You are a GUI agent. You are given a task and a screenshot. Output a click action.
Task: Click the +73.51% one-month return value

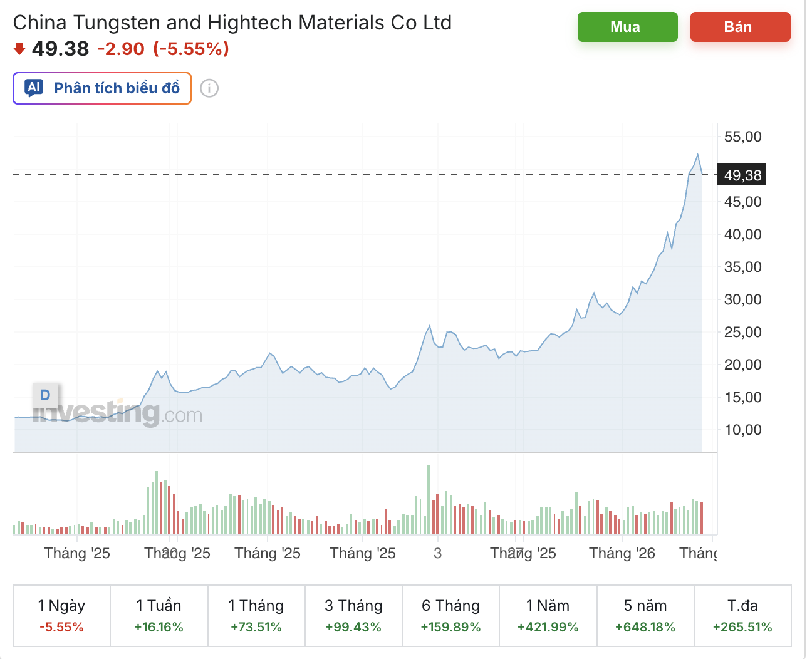(x=256, y=627)
